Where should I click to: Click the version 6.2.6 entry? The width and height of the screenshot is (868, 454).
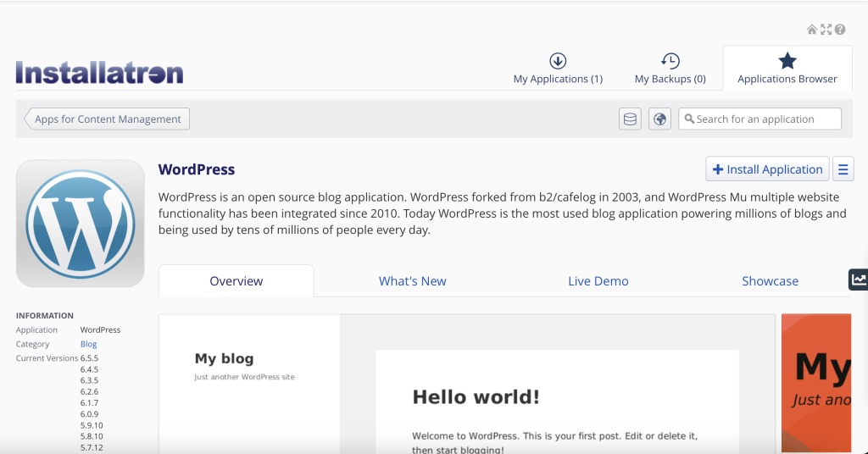tap(89, 391)
